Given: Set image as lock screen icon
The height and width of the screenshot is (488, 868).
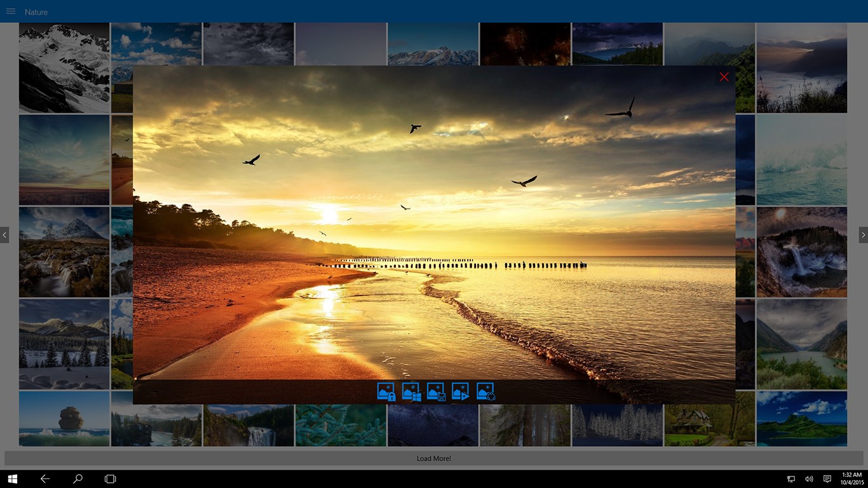Looking at the screenshot, I should (x=386, y=392).
